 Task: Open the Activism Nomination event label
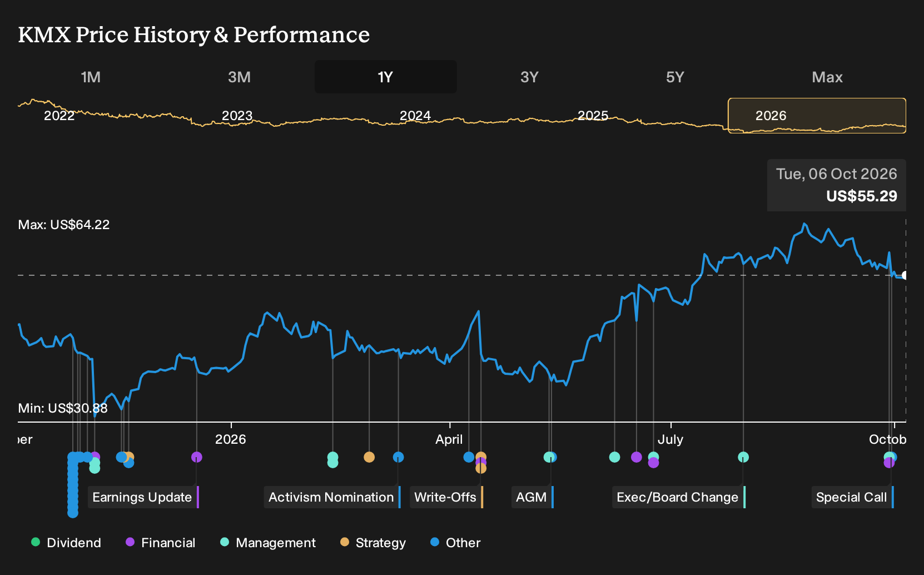click(x=332, y=497)
